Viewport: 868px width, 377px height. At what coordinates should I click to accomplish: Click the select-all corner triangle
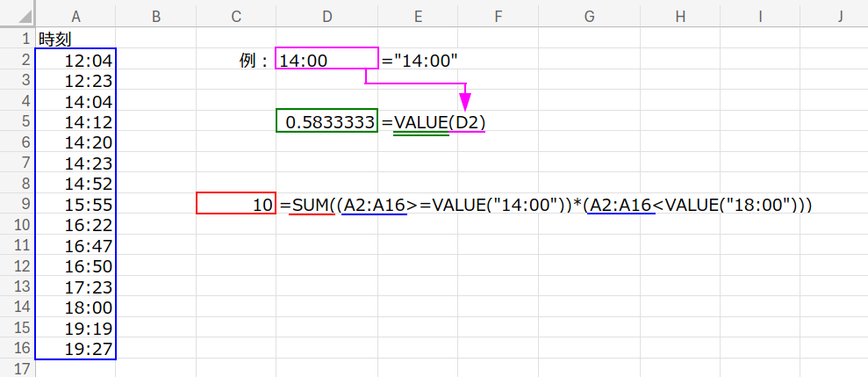18,16
